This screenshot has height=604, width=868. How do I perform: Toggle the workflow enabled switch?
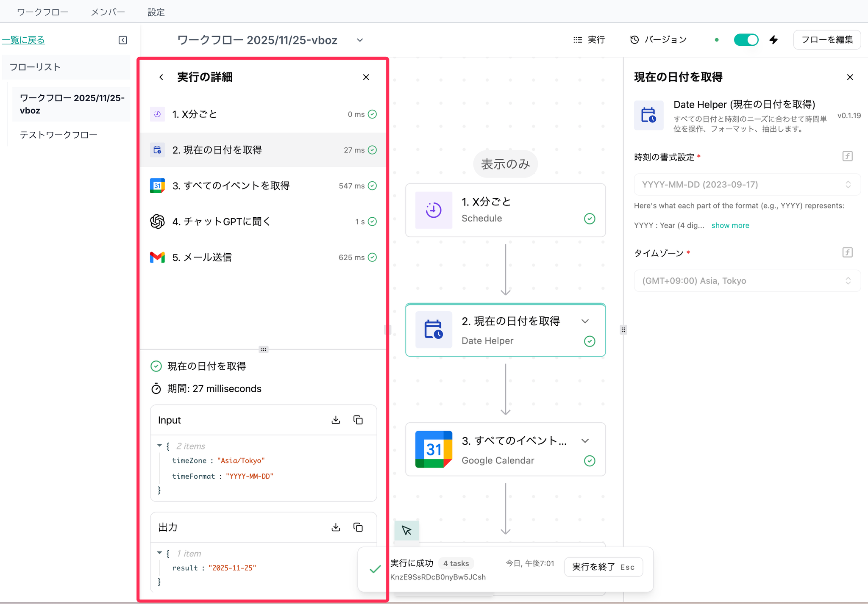click(746, 40)
